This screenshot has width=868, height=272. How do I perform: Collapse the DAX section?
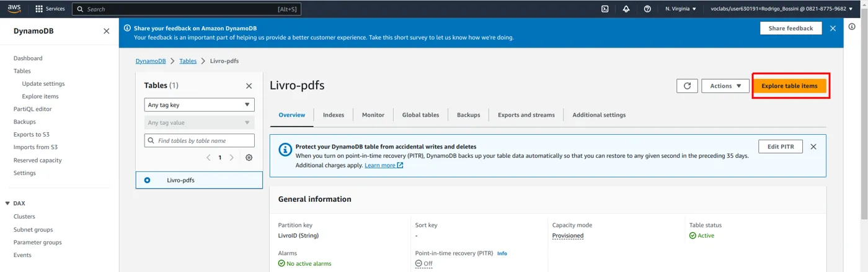(x=7, y=204)
